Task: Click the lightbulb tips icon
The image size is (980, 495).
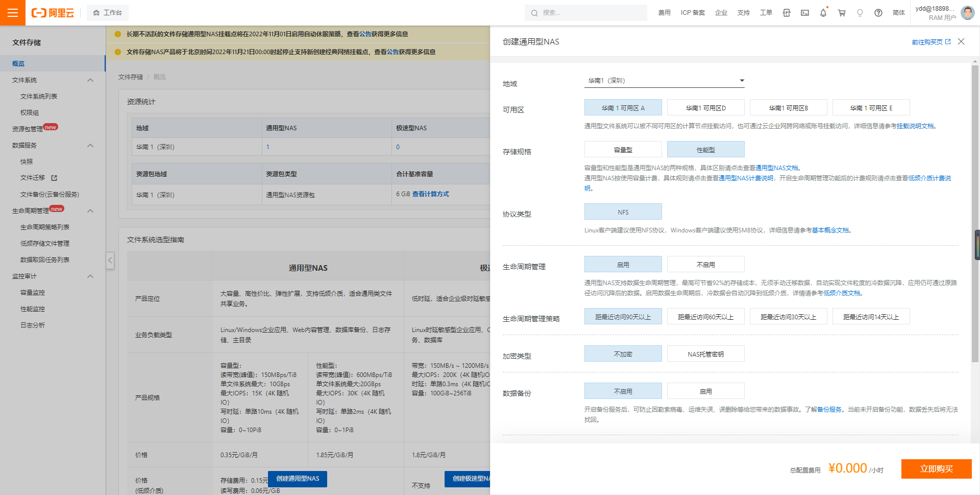Action: (x=860, y=13)
